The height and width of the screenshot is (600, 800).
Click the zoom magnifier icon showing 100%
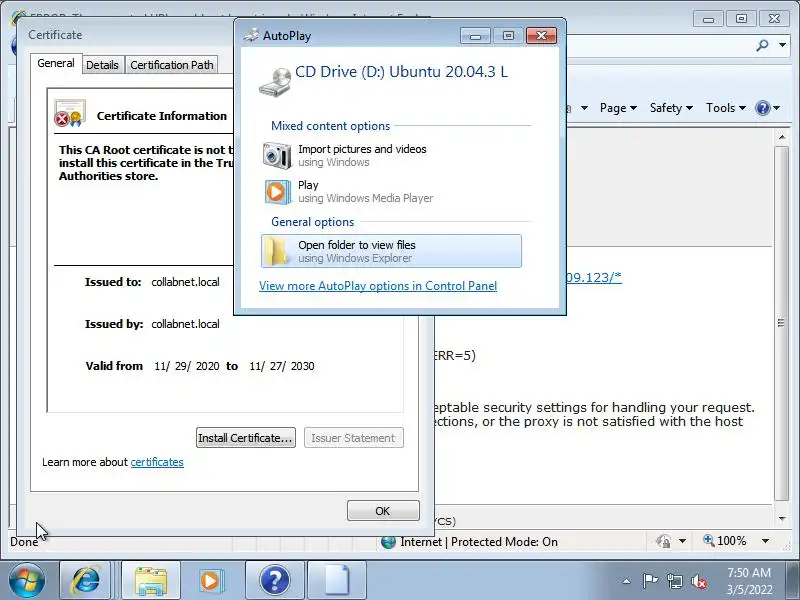pyautogui.click(x=709, y=540)
